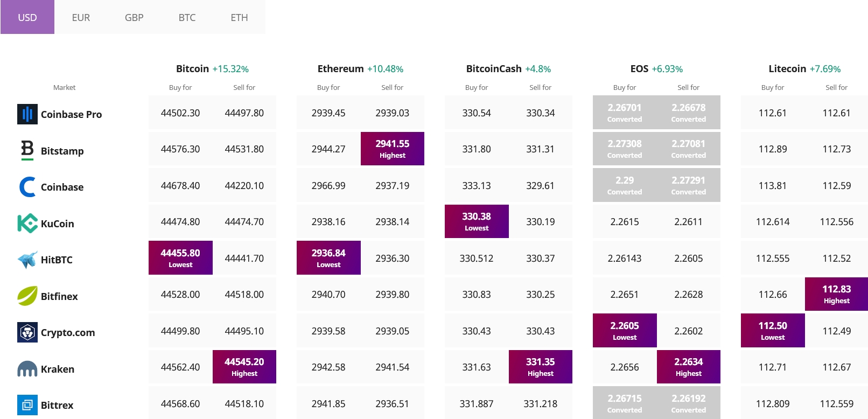Viewport: 868px width, 419px height.
Task: Select Bitstamp highest Ethereum sell 2941.55
Action: tap(393, 149)
